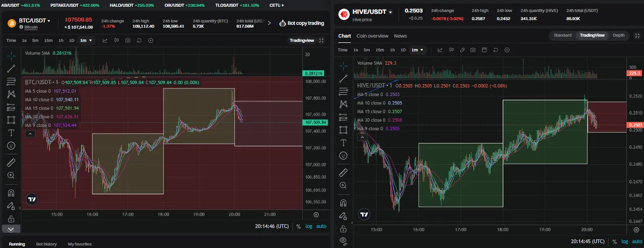Toggle percent scale on BTC chart
The image size is (644, 248).
point(298,226)
